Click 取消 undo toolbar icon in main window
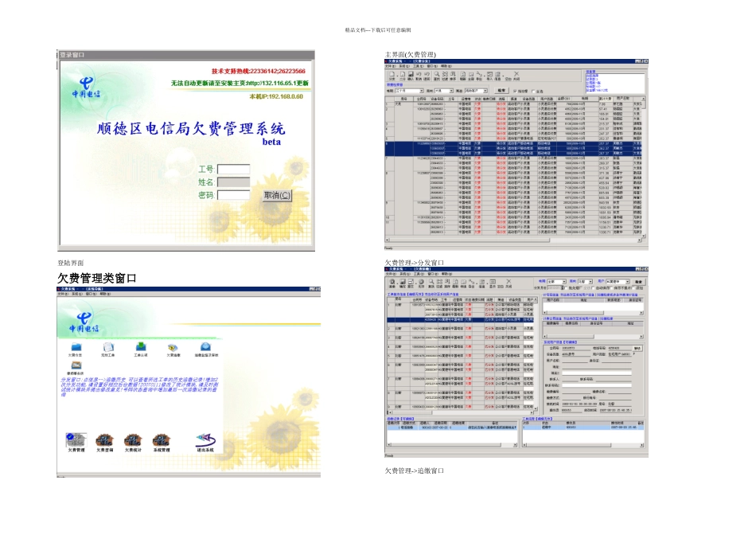756x535 pixels. tap(419, 76)
